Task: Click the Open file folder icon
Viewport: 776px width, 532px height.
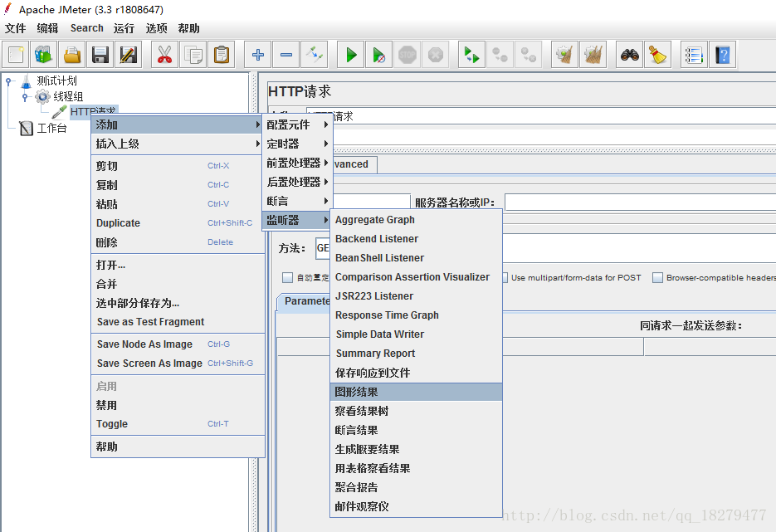Action: (x=72, y=55)
